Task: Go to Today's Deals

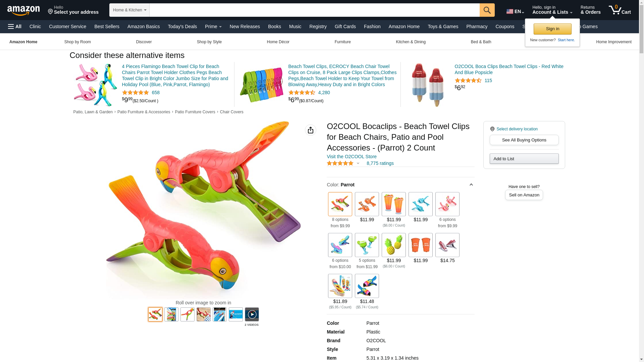Action: (x=182, y=26)
